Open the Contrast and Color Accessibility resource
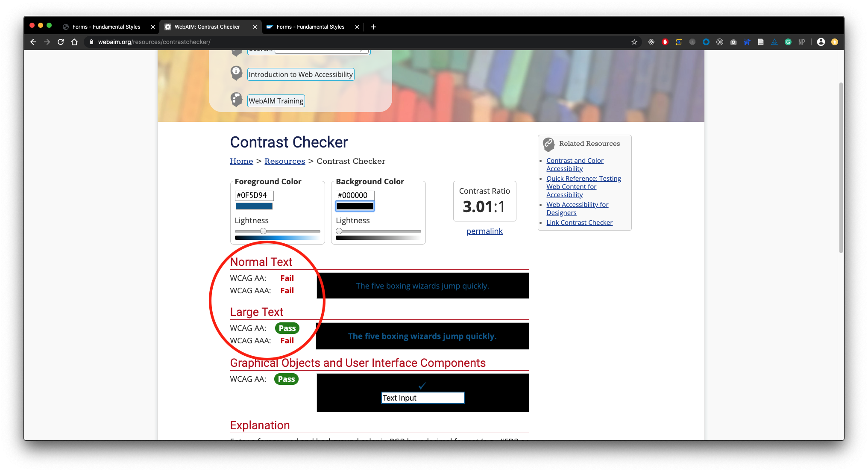Viewport: 868px width, 472px height. coord(575,164)
